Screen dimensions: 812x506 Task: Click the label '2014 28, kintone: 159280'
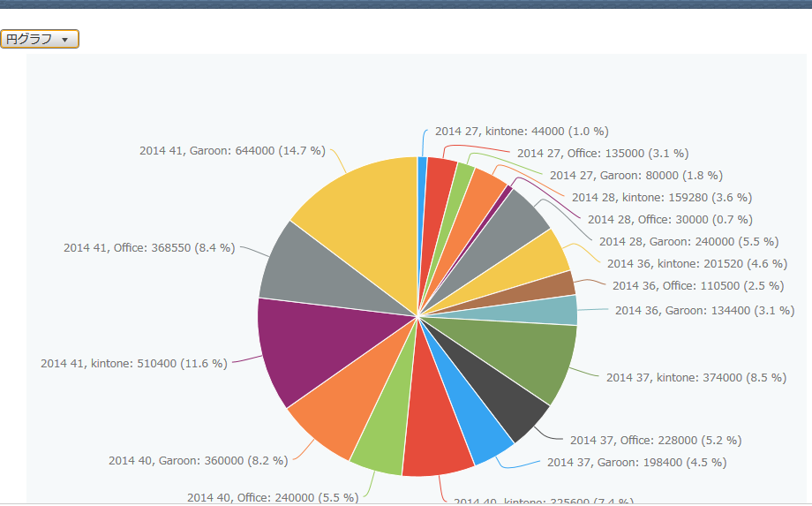[x=662, y=198]
